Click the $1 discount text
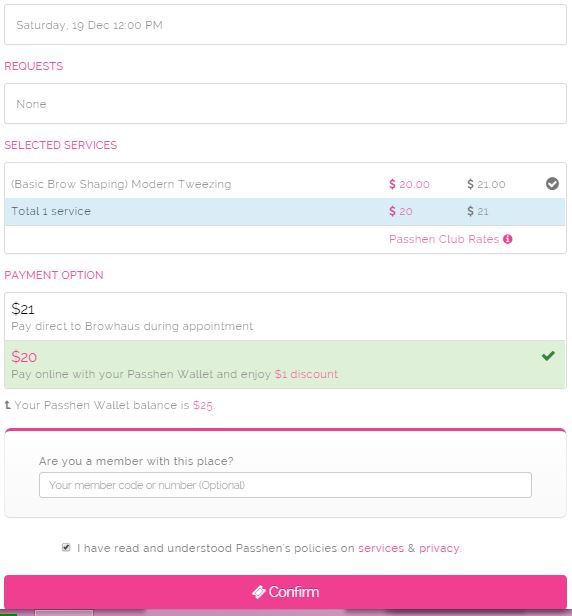572x616 pixels. (306, 374)
